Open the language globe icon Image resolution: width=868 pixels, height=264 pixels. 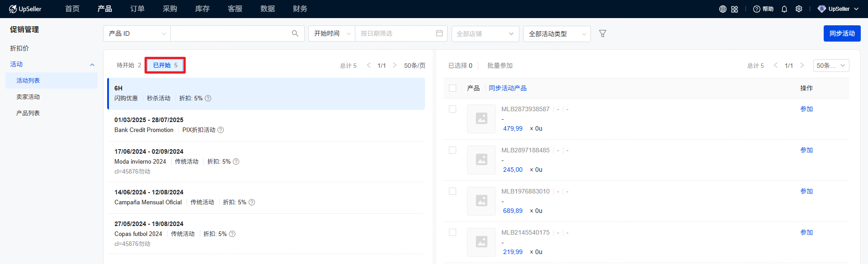click(722, 9)
